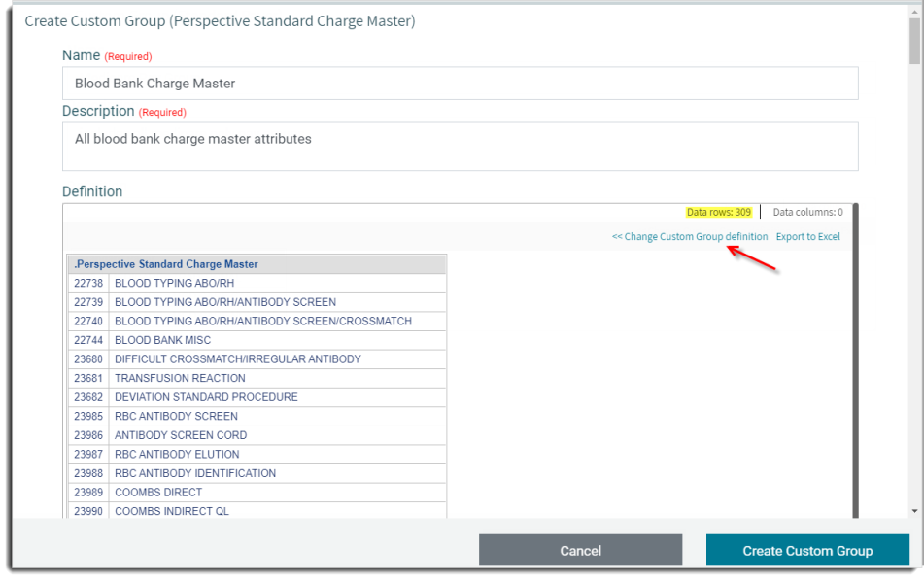Open Change Custom Group definition link

coord(689,237)
